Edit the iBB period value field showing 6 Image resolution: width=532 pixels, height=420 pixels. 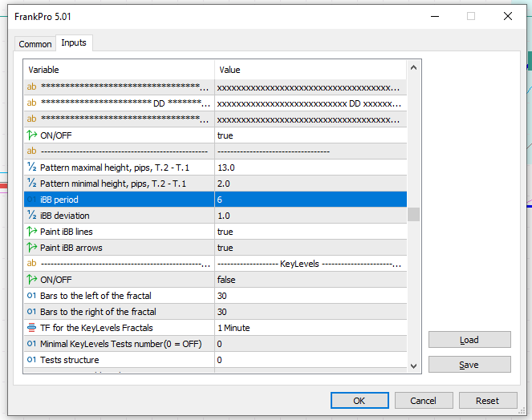pos(310,200)
